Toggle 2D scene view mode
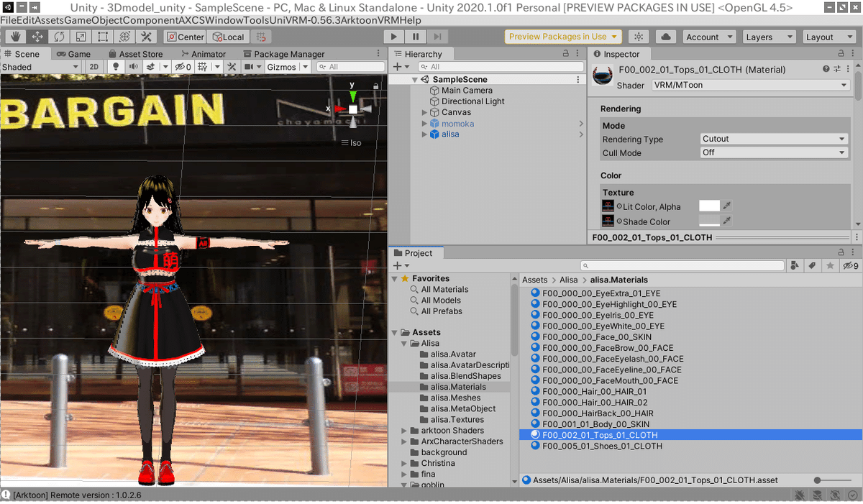This screenshot has width=863, height=504. tap(93, 67)
